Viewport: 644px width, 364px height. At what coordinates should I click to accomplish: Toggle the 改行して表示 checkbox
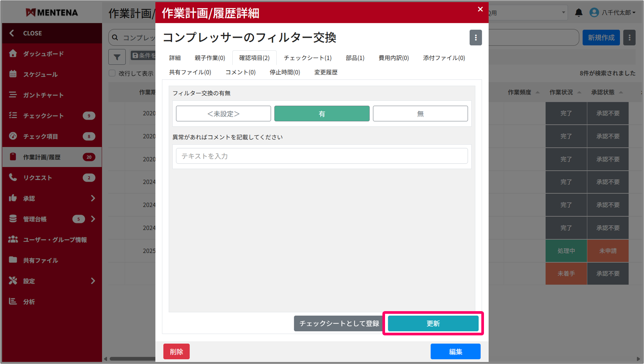112,73
